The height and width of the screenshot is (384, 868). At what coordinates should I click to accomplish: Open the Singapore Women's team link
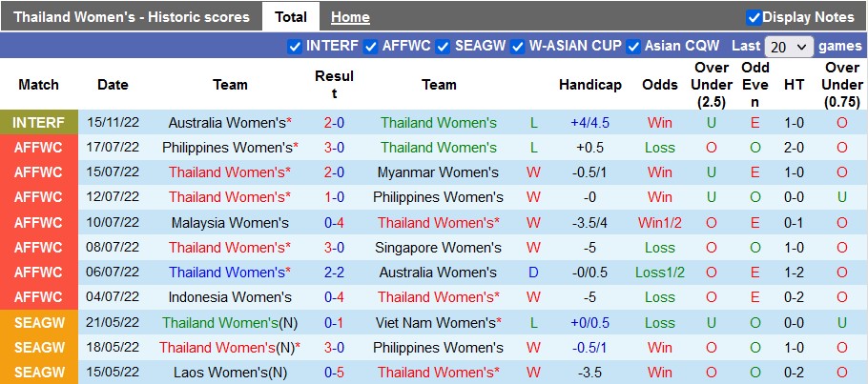[438, 247]
